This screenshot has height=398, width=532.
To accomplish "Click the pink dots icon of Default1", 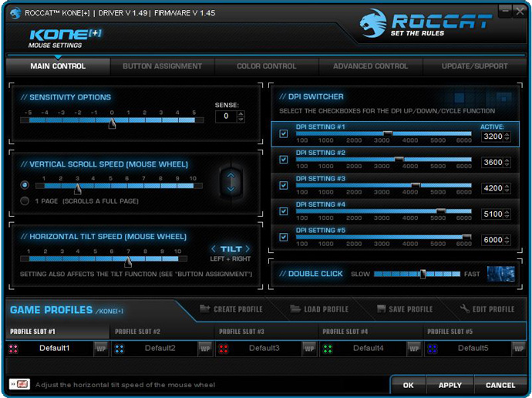I will click(14, 349).
